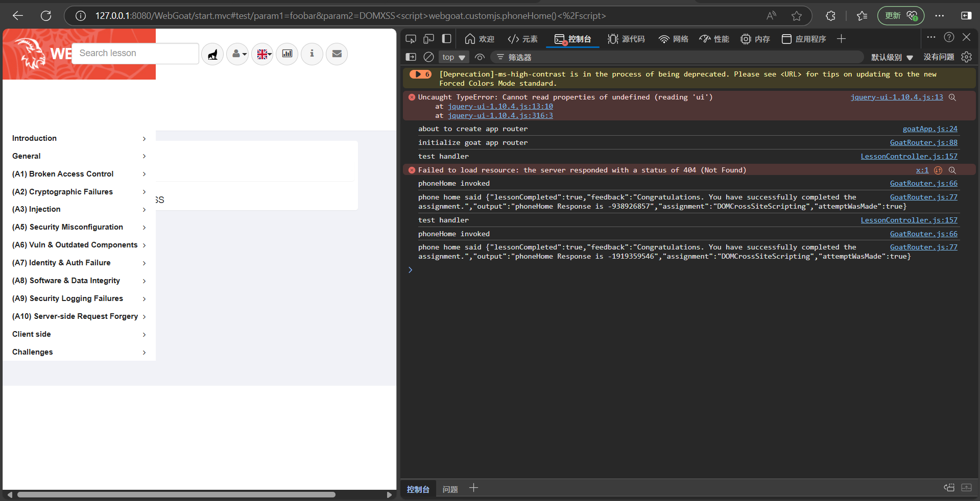Click magnifier icon on the TypeError row
Viewport: 980px width, 501px height.
click(x=952, y=97)
